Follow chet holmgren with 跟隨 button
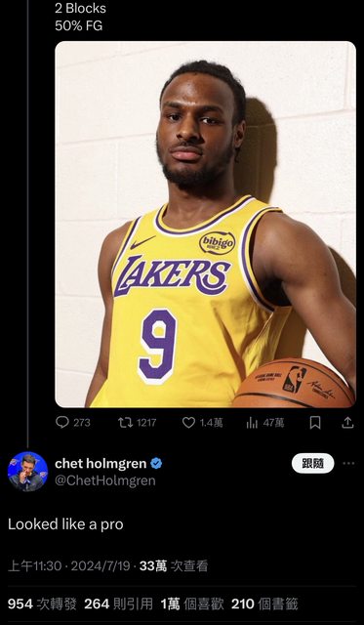 pyautogui.click(x=312, y=463)
